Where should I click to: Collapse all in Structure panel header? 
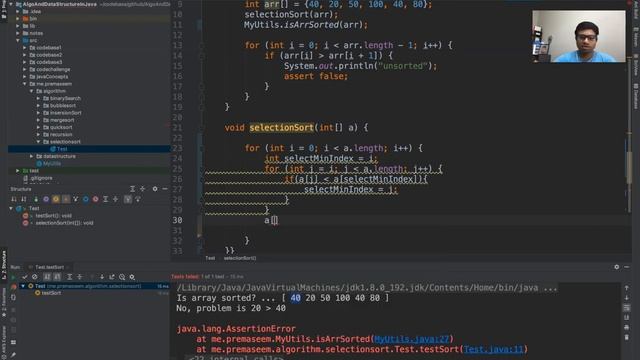(142, 189)
